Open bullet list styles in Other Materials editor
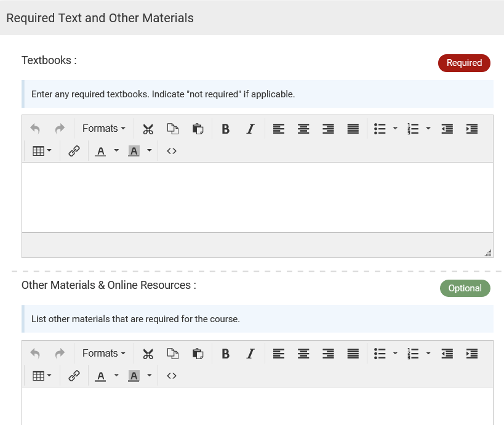This screenshot has width=504, height=425. pos(395,354)
